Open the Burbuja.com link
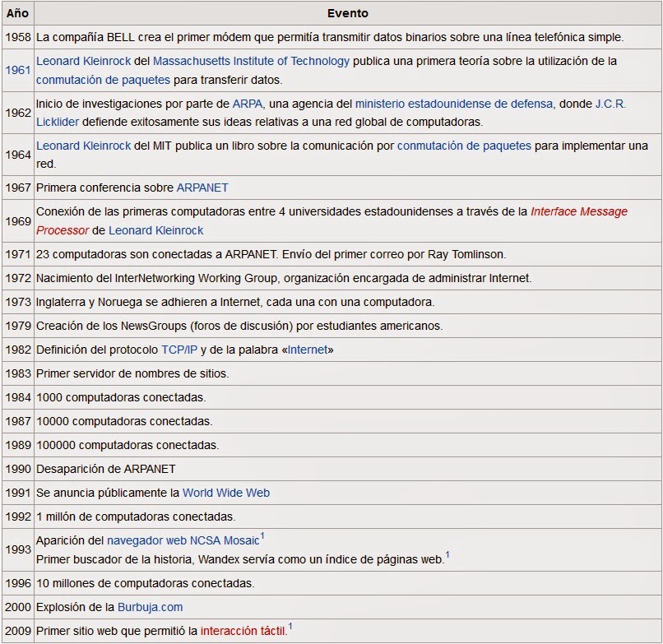Image resolution: width=663 pixels, height=644 pixels. pos(150,607)
